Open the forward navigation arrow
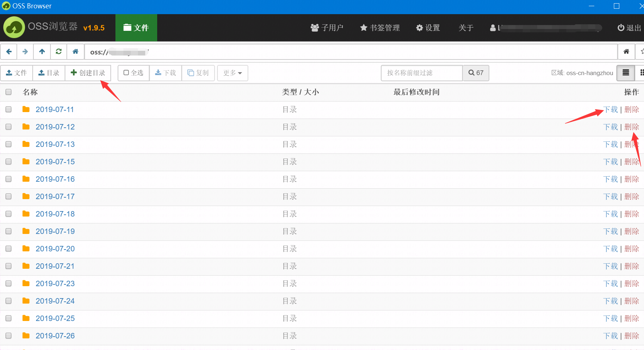 (25, 52)
